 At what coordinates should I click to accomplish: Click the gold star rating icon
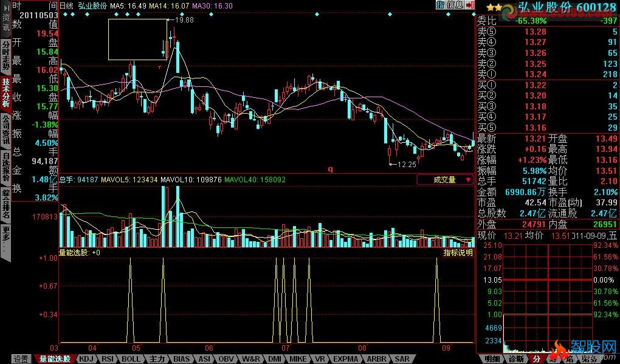click(x=494, y=7)
